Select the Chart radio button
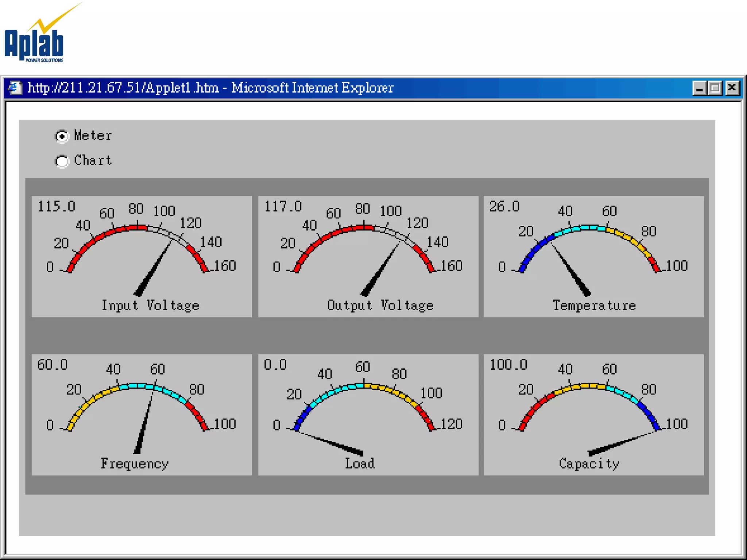The width and height of the screenshot is (747, 560). click(62, 161)
